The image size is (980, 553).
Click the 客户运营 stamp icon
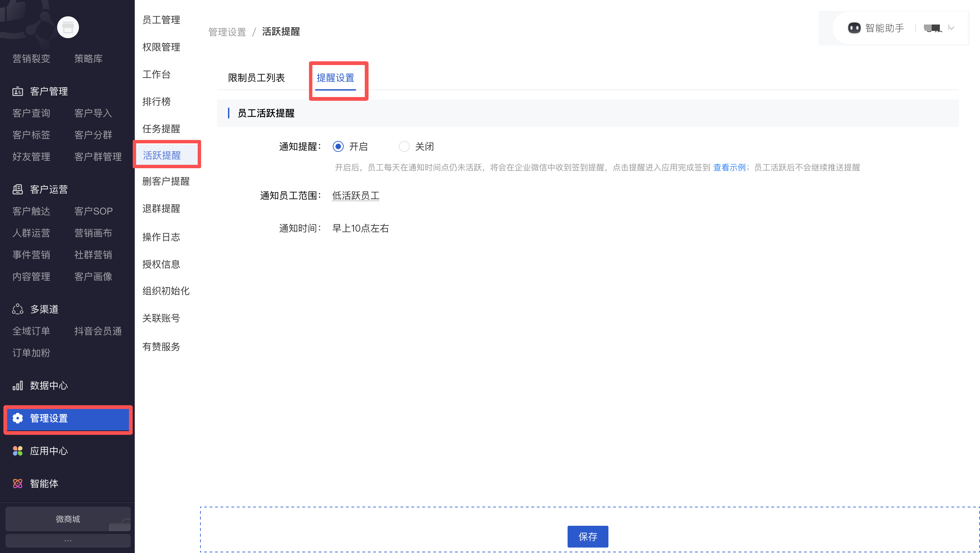(x=17, y=189)
